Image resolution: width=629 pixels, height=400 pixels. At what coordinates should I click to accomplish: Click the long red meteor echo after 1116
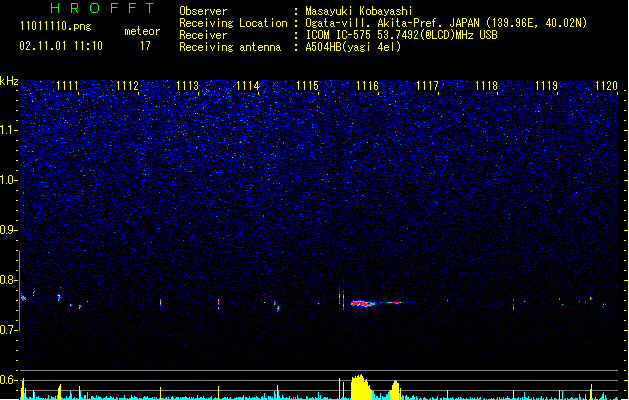point(363,303)
